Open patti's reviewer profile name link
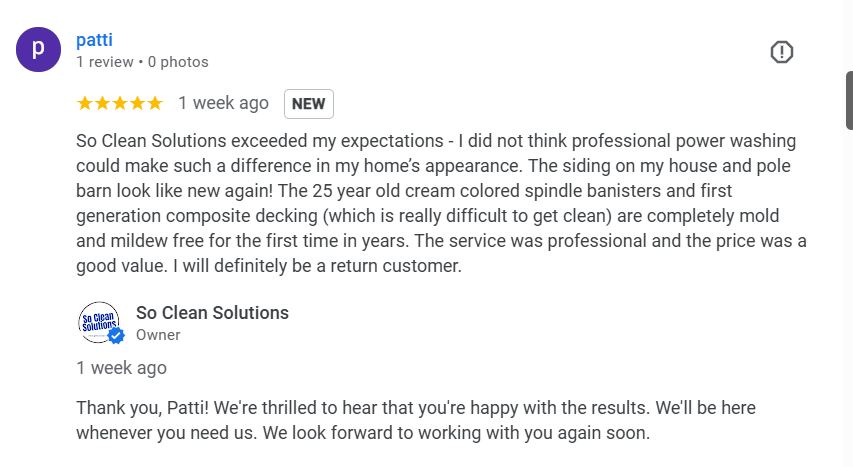The width and height of the screenshot is (853, 467). pyautogui.click(x=94, y=40)
